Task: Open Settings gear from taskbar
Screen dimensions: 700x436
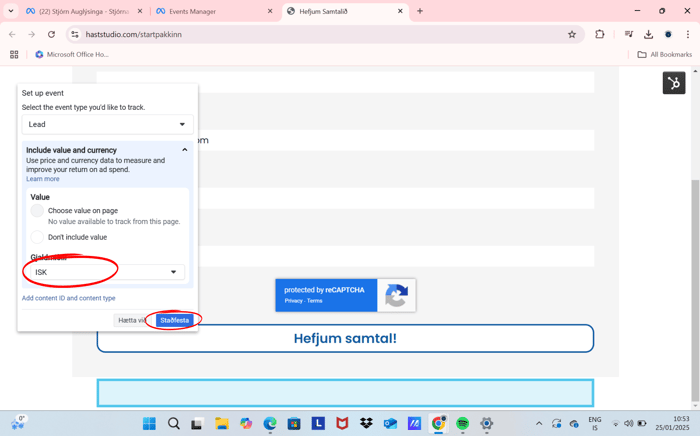Action: (487, 423)
